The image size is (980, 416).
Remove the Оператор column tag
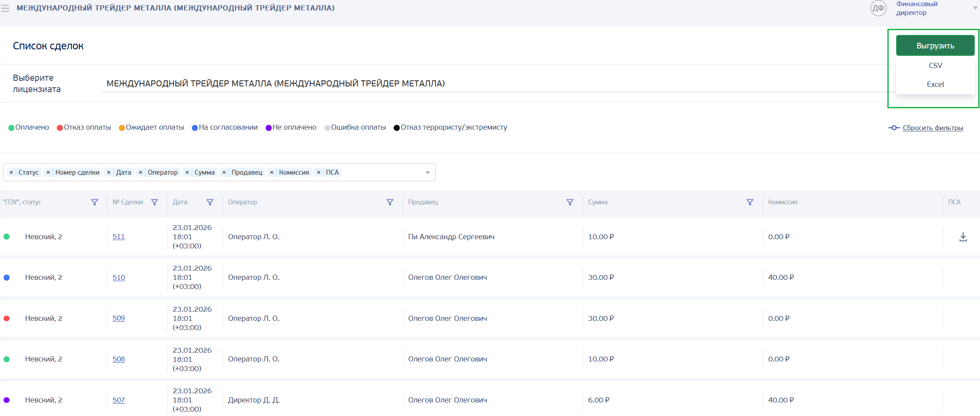point(140,172)
